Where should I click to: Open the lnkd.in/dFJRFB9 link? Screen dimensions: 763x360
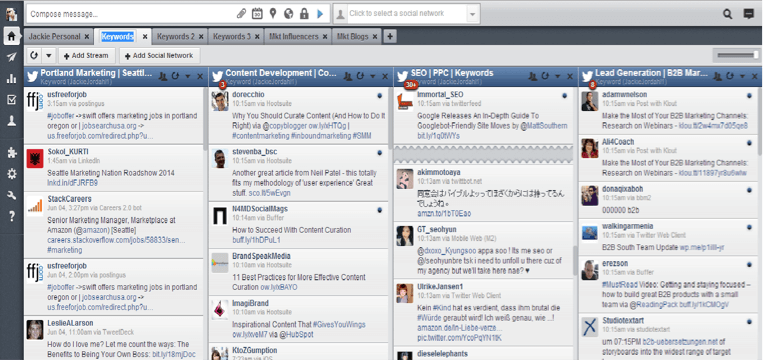(72, 183)
